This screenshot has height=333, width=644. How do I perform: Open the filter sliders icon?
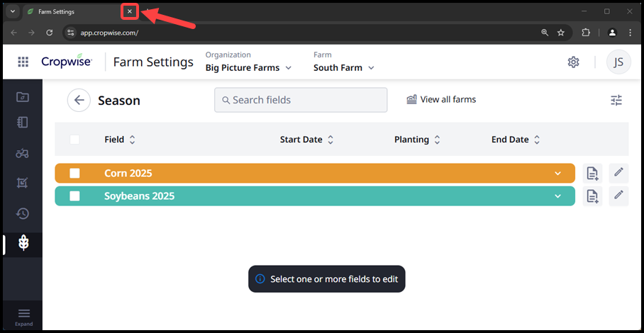pyautogui.click(x=616, y=101)
